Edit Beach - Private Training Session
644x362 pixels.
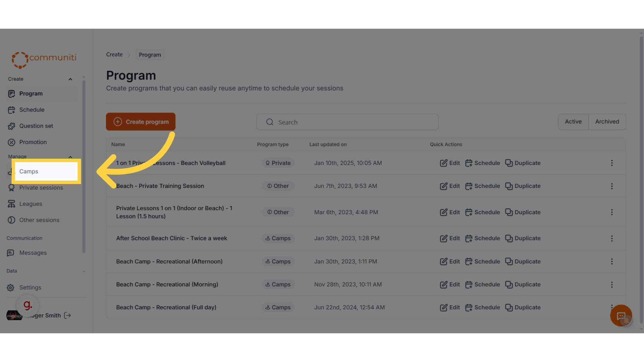450,186
